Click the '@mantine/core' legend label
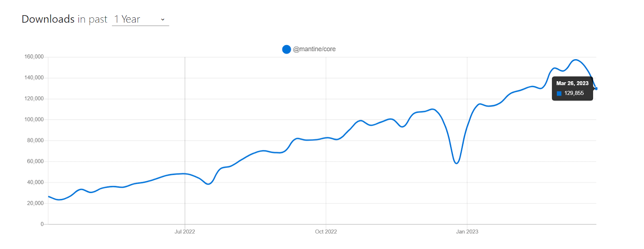644x249 pixels. point(314,49)
